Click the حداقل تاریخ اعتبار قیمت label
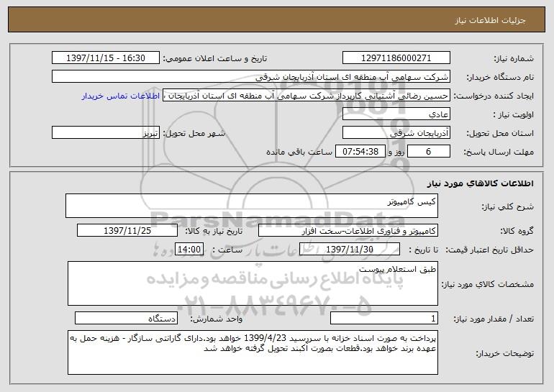Viewport: 554px width, 392px height. tap(489, 250)
